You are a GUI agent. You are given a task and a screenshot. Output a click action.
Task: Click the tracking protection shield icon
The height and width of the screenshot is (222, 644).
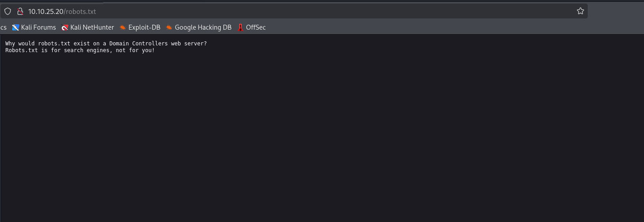pyautogui.click(x=8, y=11)
